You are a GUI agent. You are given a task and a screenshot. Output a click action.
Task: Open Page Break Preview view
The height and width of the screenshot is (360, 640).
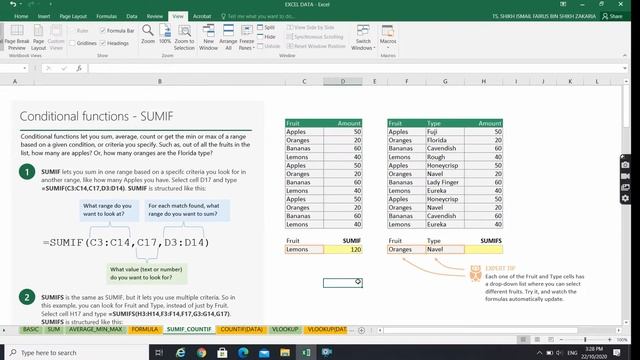[x=16, y=37]
